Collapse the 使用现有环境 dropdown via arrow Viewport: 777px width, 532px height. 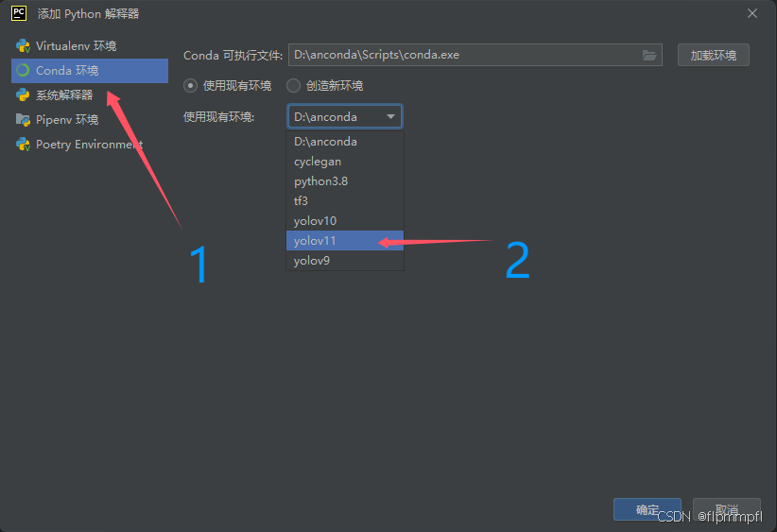click(x=390, y=117)
